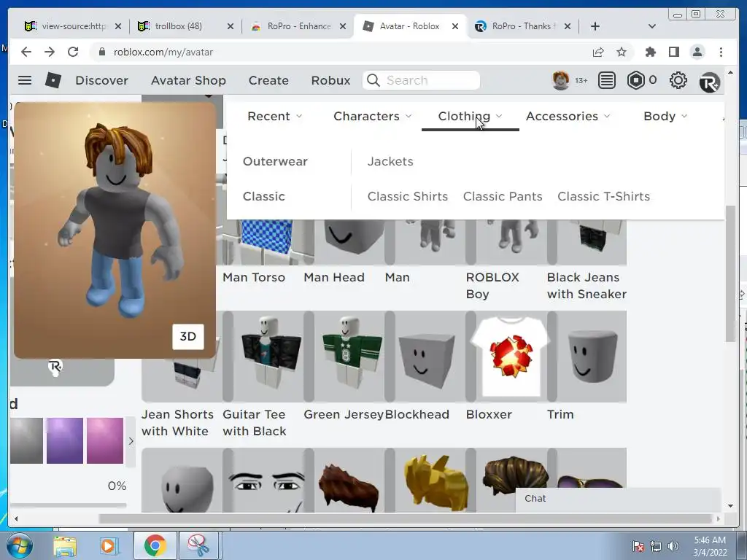The image size is (747, 560).
Task: Click the network tray icon
Action: (x=656, y=545)
